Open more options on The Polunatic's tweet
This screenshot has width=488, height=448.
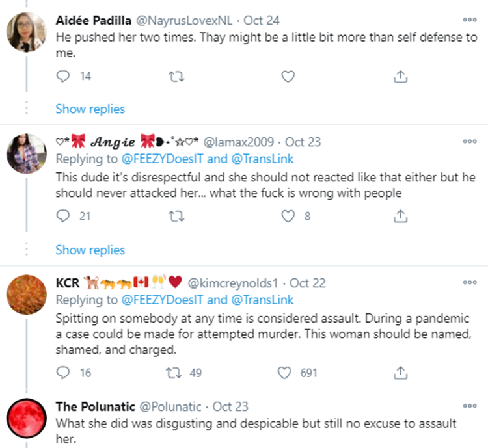pyautogui.click(x=470, y=406)
